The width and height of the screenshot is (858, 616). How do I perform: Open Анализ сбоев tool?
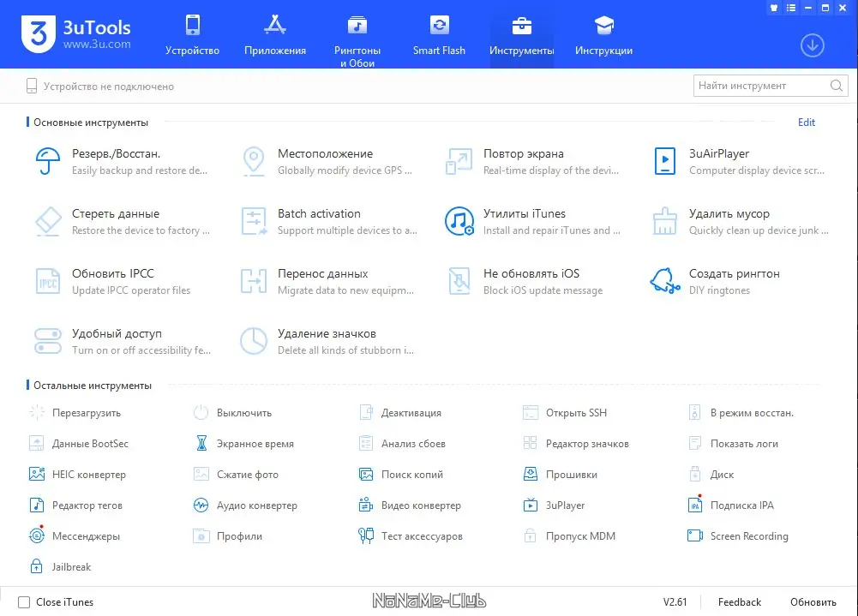(x=402, y=443)
